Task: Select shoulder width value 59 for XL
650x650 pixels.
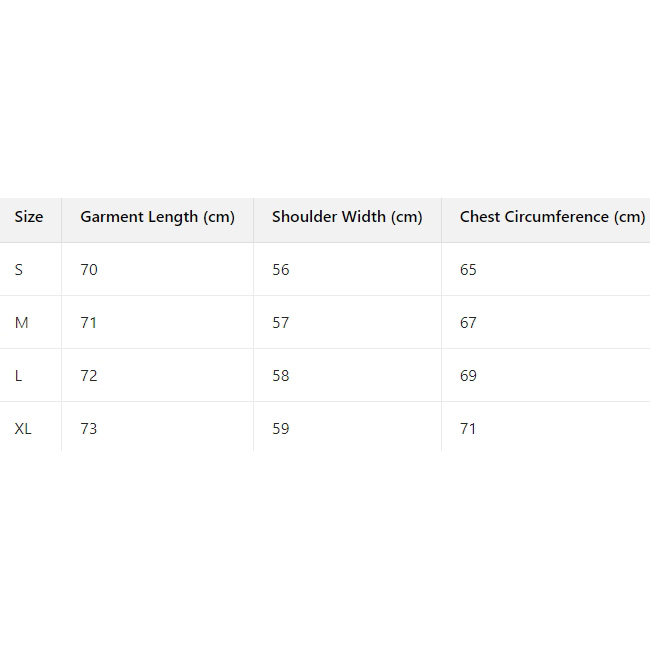Action: pyautogui.click(x=281, y=429)
